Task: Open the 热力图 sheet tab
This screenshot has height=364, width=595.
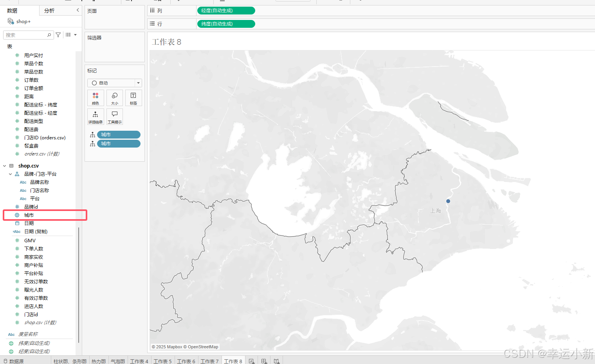Action: [99, 361]
